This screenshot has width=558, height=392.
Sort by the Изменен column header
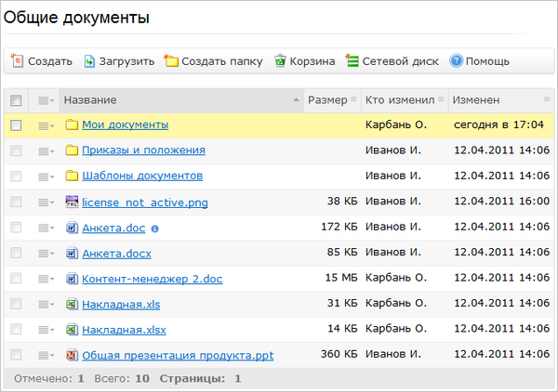coord(478,100)
